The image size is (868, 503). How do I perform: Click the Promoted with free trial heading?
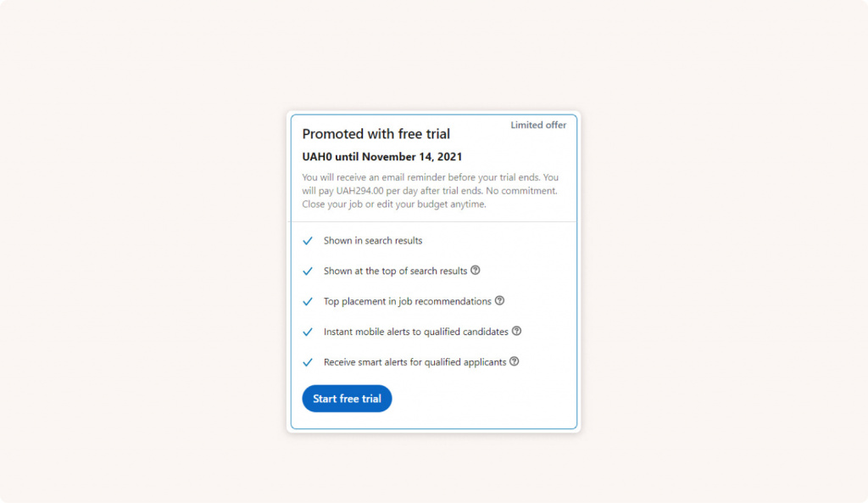coord(376,134)
